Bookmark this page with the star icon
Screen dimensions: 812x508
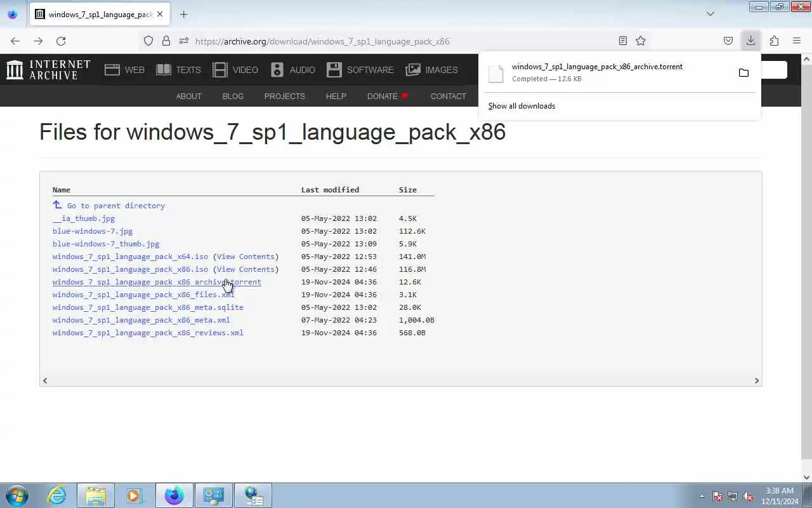(x=641, y=41)
